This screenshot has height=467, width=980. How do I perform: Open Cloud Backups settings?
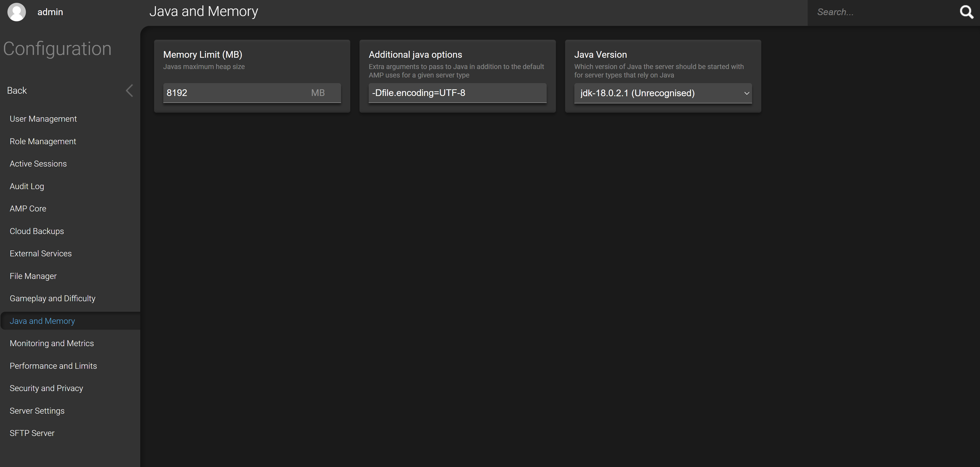point(70,231)
